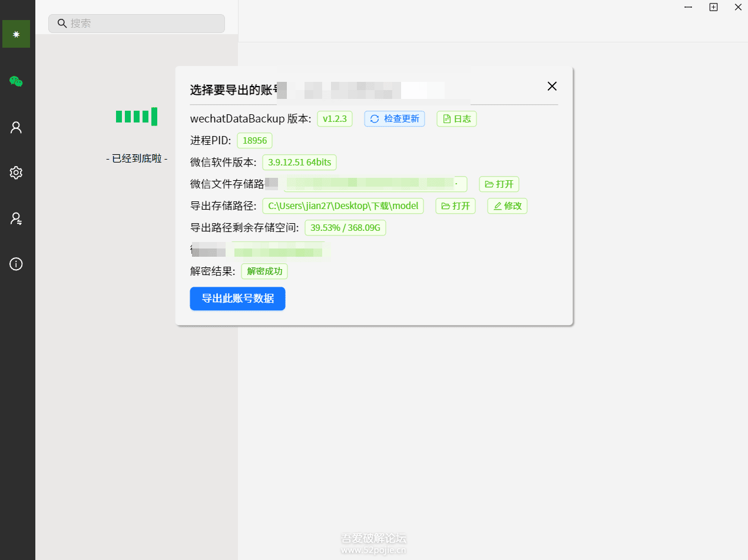Maximize the application window
The width and height of the screenshot is (748, 560).
click(713, 7)
